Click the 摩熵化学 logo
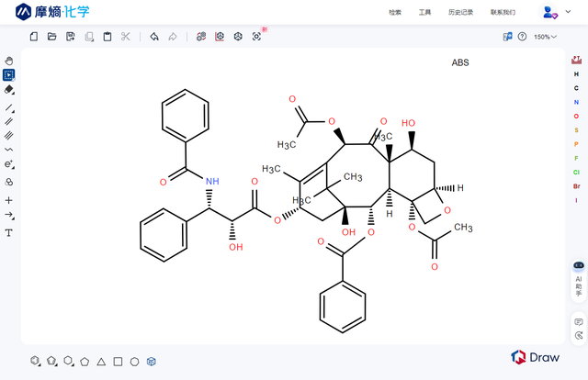Viewport: 588px width, 380px height. point(52,12)
